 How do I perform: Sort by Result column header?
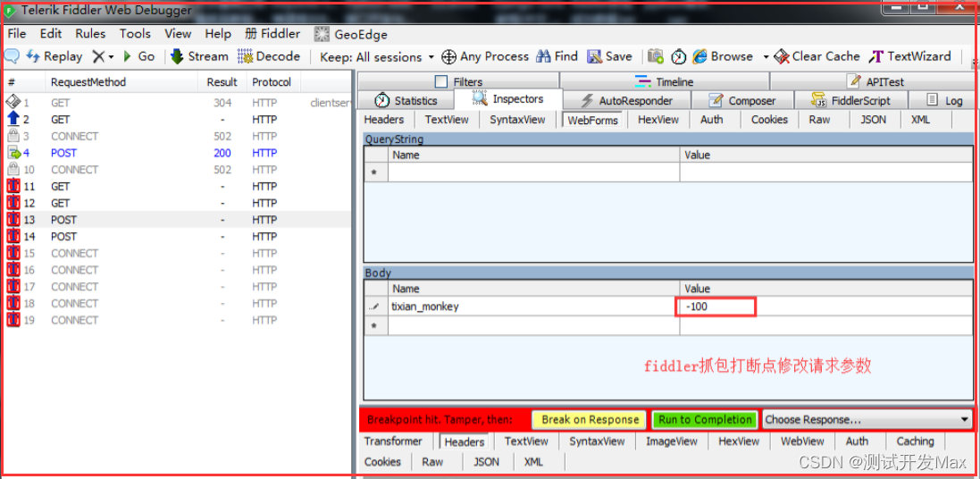pyautogui.click(x=222, y=82)
